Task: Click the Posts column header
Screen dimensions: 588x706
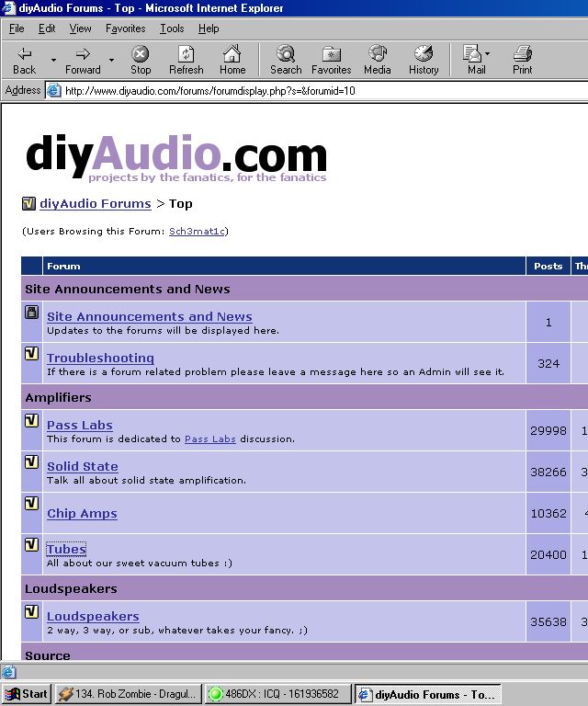Action: (548, 266)
